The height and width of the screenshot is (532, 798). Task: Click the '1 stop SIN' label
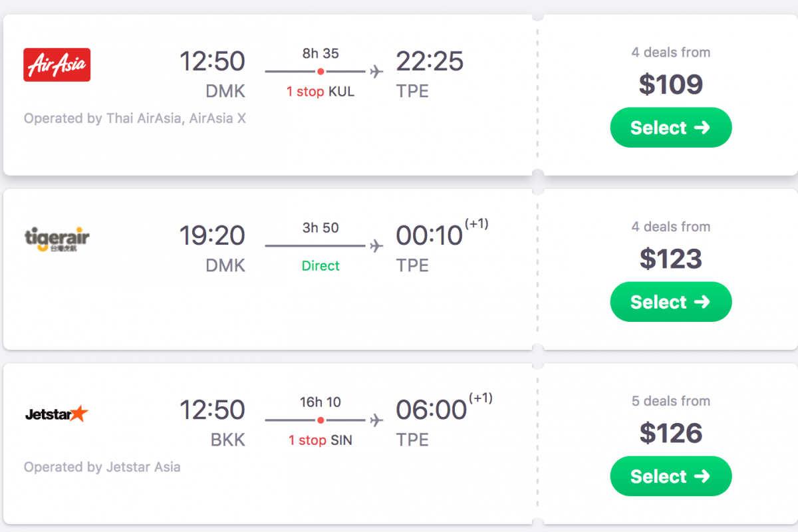pos(321,440)
